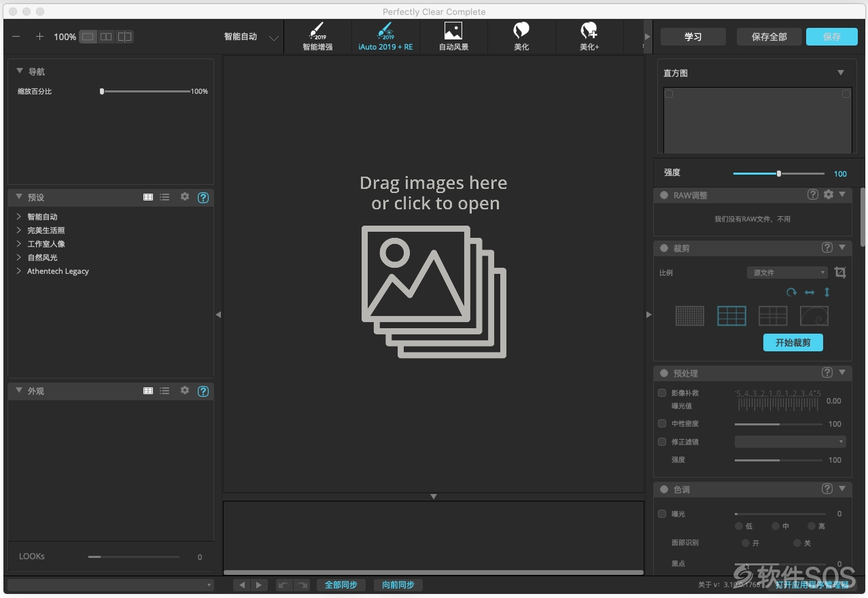
Task: Open 外观 panel gear settings
Action: (x=184, y=391)
